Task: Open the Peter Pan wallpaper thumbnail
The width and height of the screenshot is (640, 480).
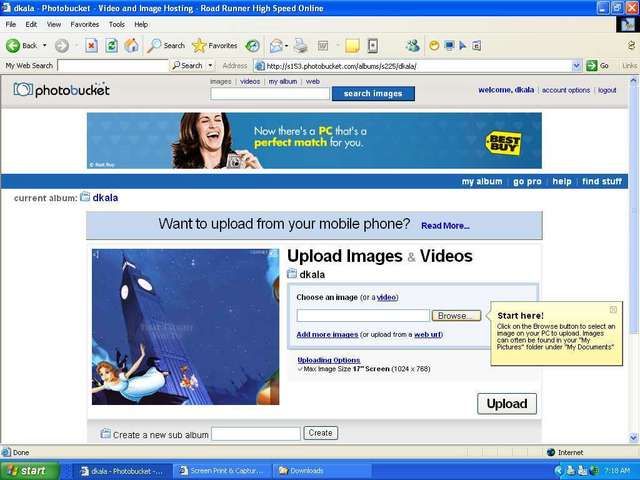Action: tap(186, 327)
